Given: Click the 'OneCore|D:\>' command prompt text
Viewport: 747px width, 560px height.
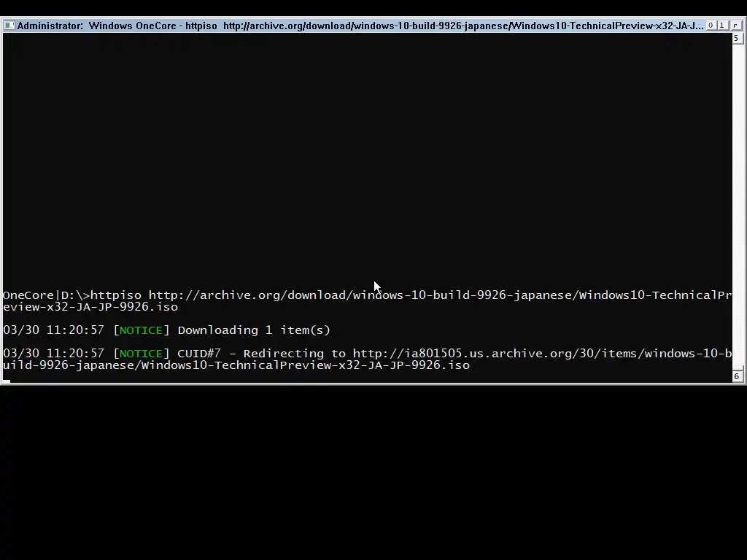Looking at the screenshot, I should 46,295.
